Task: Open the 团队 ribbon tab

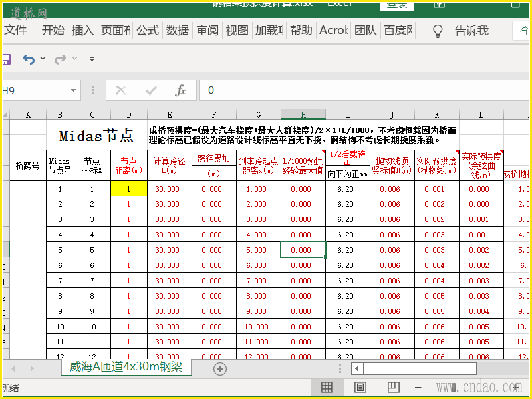Action: click(365, 30)
